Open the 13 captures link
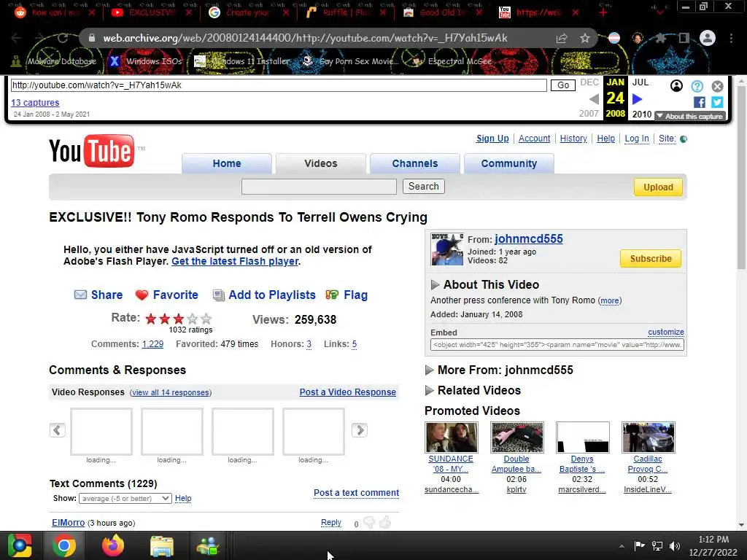The width and height of the screenshot is (747, 560). 35,102
